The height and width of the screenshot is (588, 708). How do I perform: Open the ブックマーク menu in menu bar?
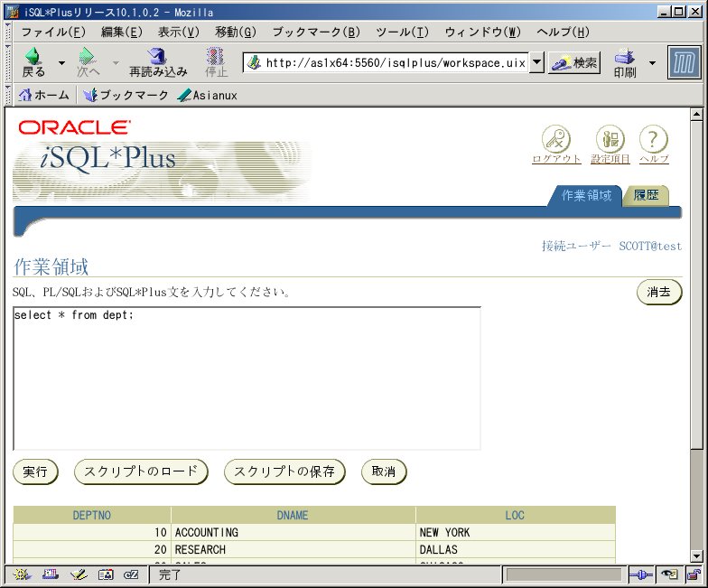point(316,33)
